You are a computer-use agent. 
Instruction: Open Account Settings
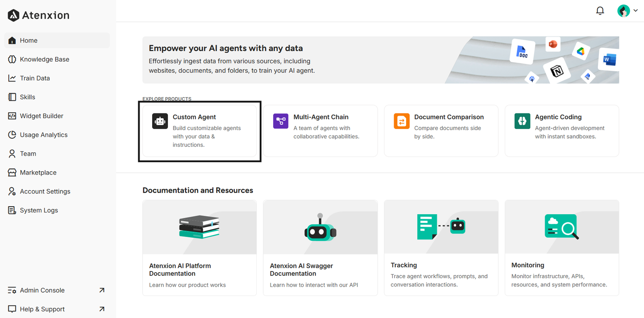[x=57, y=191]
